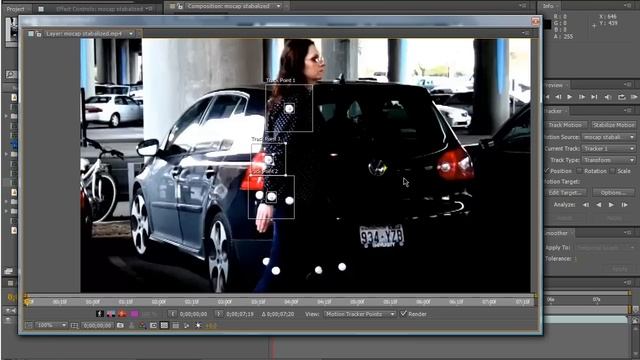Image resolution: width=640 pixels, height=360 pixels.
Task: Analyze one frame backward
Action: click(586, 205)
